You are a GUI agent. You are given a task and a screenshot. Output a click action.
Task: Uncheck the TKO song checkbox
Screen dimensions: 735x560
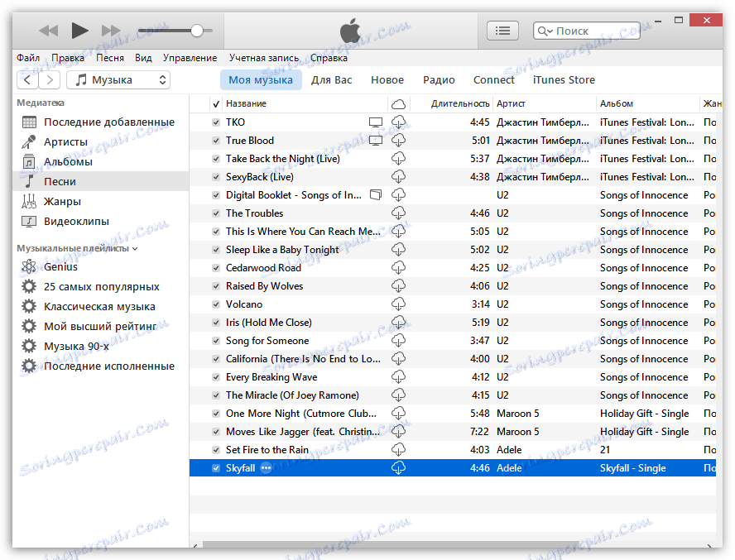(x=216, y=122)
